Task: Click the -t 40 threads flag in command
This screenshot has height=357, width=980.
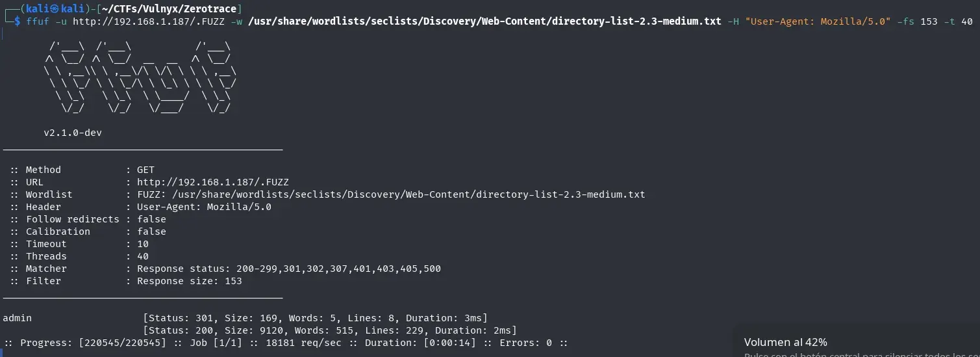Action: (x=959, y=21)
